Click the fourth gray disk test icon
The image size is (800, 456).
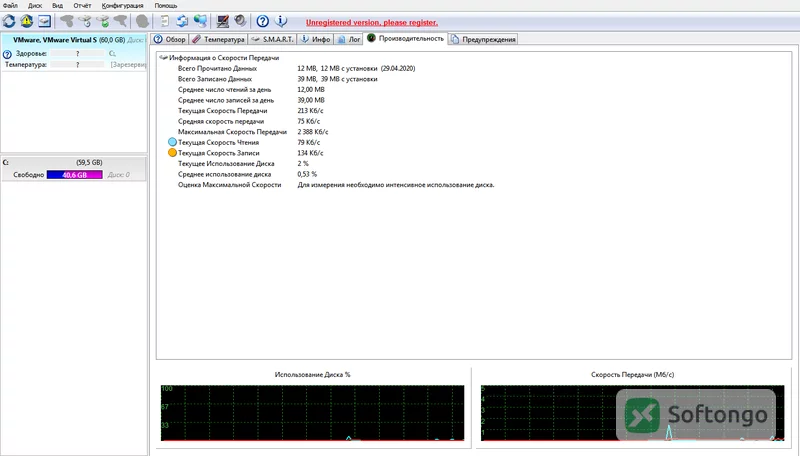pyautogui.click(x=120, y=21)
